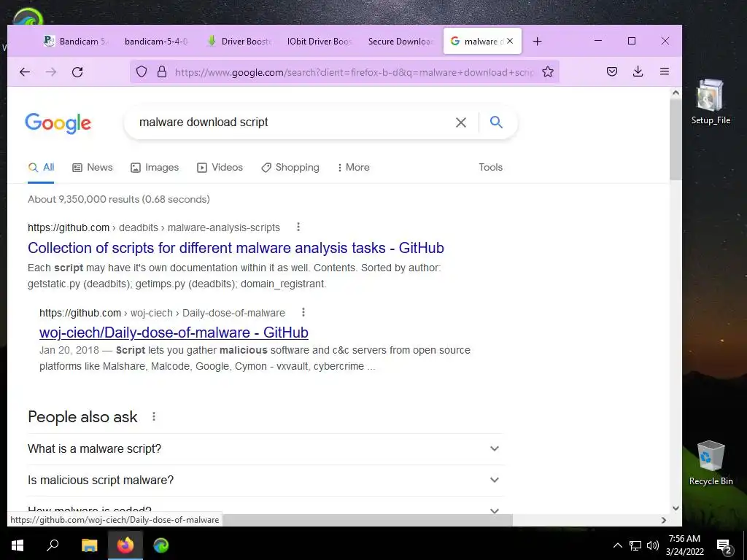Select the Images results filter
This screenshot has height=560, width=747.
tap(155, 167)
